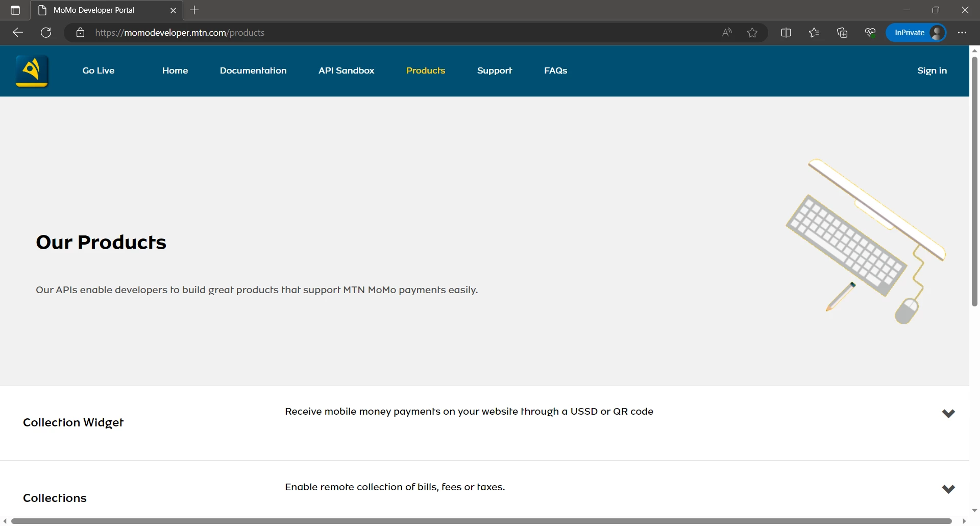Click the vertical scrollbar thumb
This screenshot has width=980, height=526.
[975, 181]
